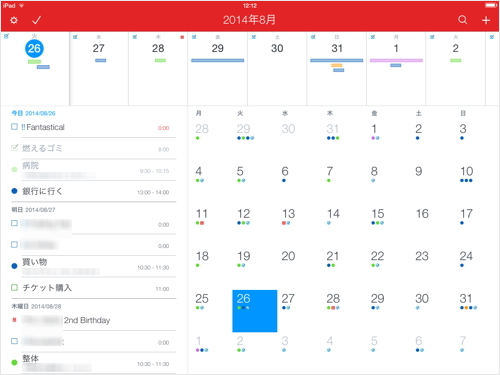Open orange event bar on day 31 strip

337,65
